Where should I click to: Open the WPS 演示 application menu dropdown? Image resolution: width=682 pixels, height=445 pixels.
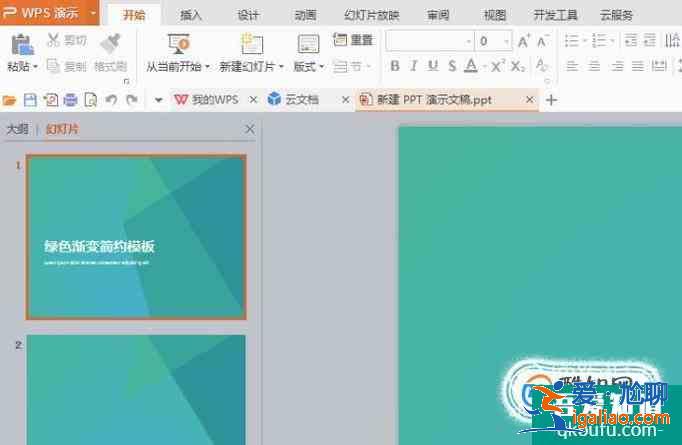[94, 13]
